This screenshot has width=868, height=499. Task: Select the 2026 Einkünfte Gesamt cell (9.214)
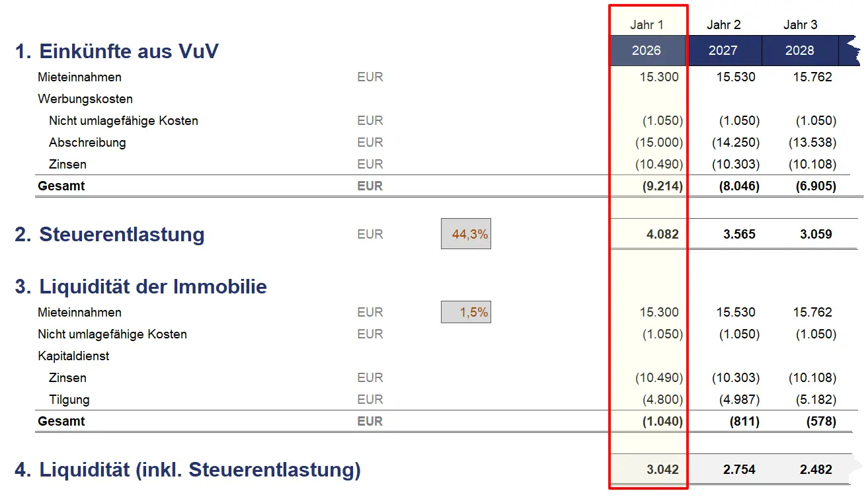pyautogui.click(x=662, y=186)
